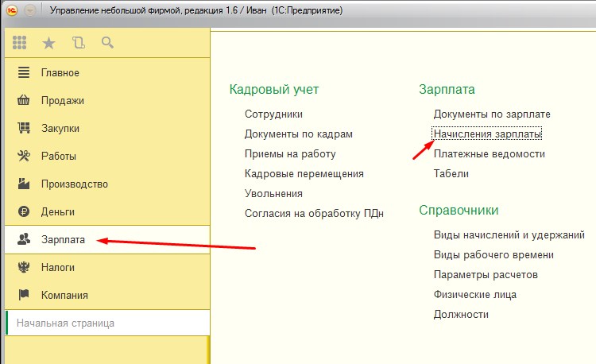Viewport: 596px width, 364px height.
Task: Switch to the Закупки section
Action: tap(60, 129)
